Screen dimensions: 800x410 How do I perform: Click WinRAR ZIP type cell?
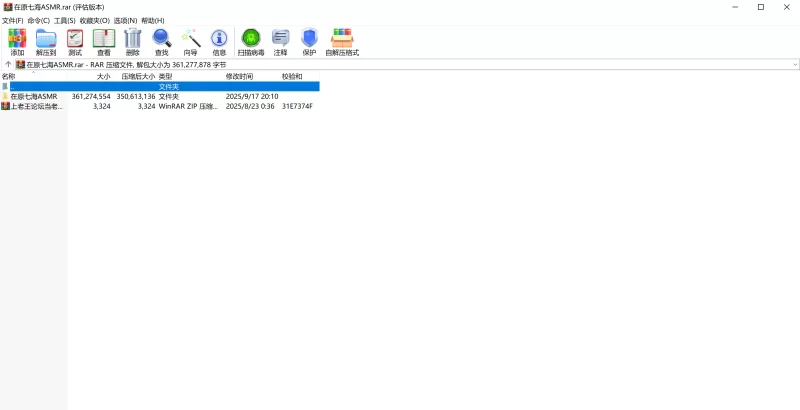[x=188, y=106]
